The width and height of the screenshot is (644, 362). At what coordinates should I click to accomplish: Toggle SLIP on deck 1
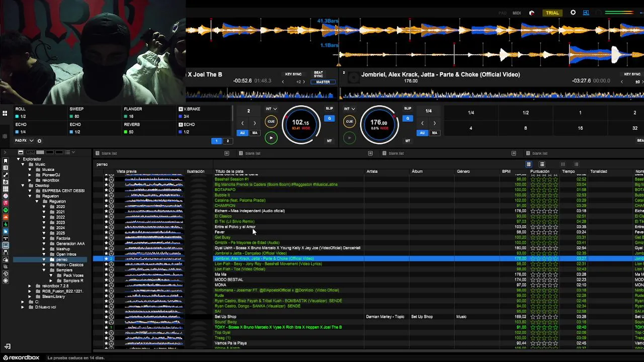(329, 109)
